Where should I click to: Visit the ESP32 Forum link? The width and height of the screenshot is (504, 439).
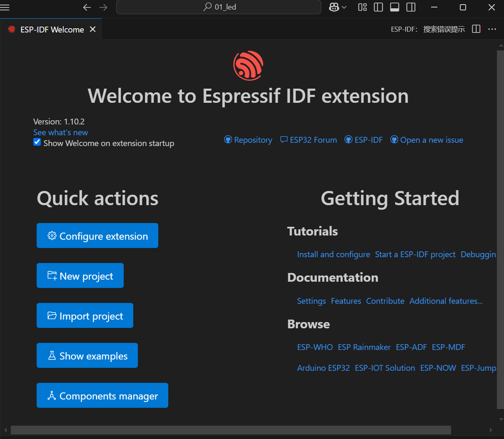click(309, 140)
